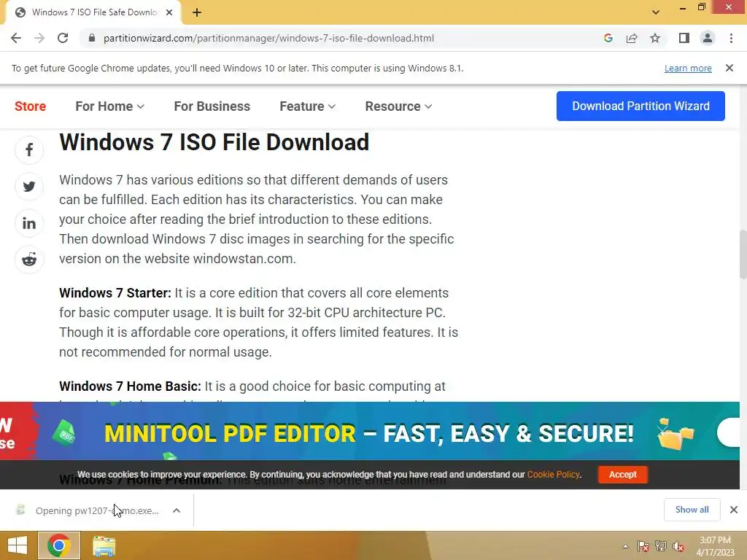Expand the For Home menu

point(109,106)
